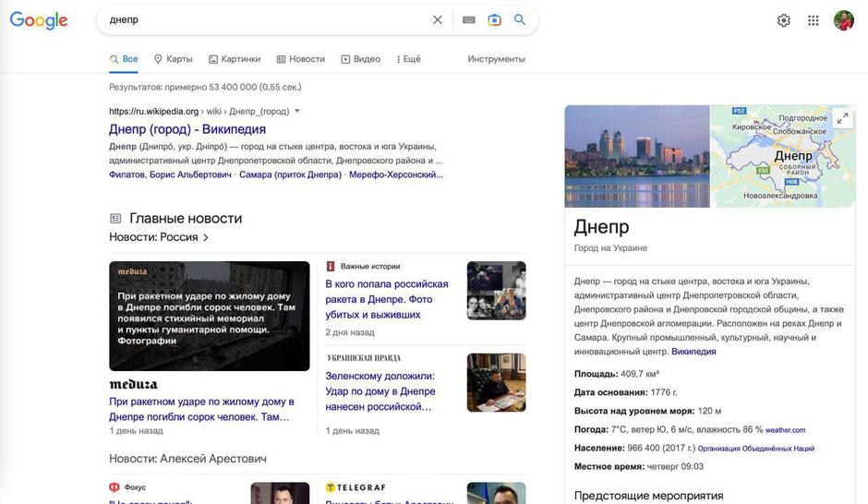Open 'В кого попала российская ракета' article
Screen dimensions: 868x504
386,299
